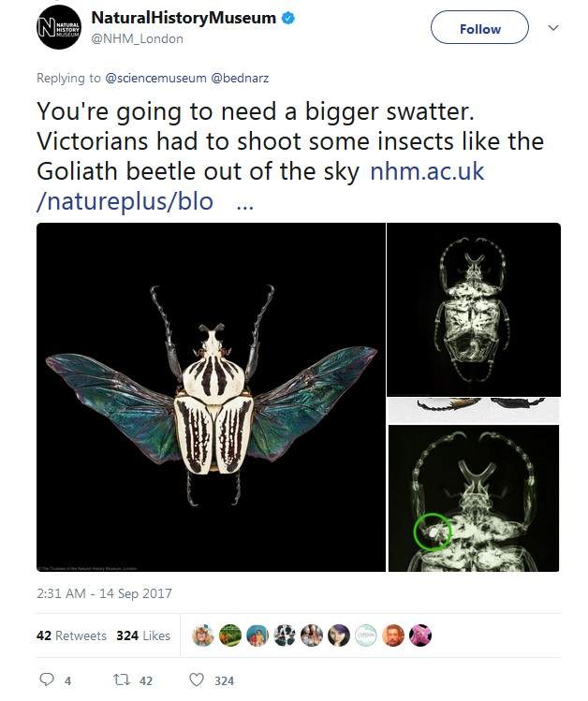Open the large Goliath beetle photo
The width and height of the screenshot is (588, 701).
[211, 397]
